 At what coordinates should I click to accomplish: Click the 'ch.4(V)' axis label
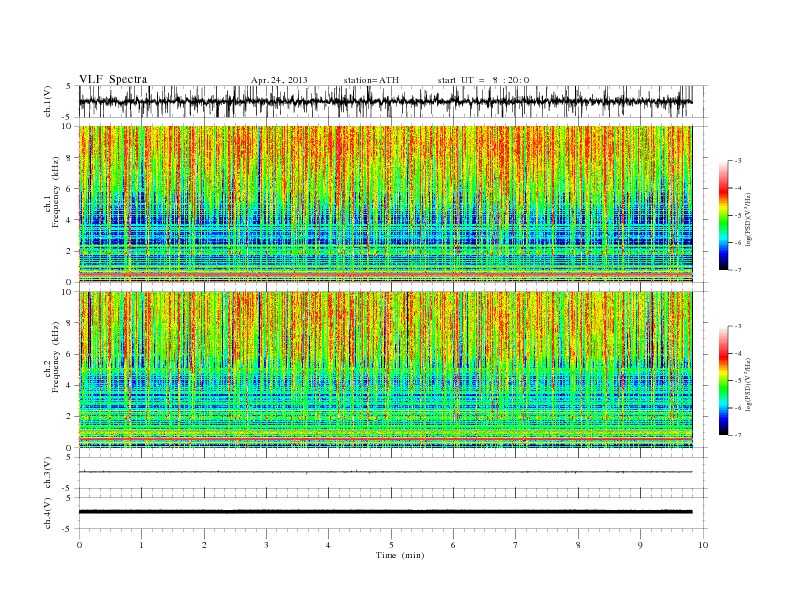[x=47, y=513]
